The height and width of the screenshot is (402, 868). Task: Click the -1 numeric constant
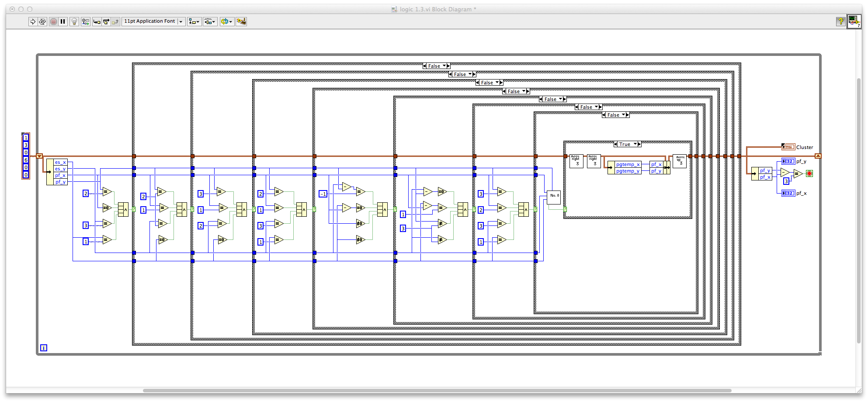323,194
